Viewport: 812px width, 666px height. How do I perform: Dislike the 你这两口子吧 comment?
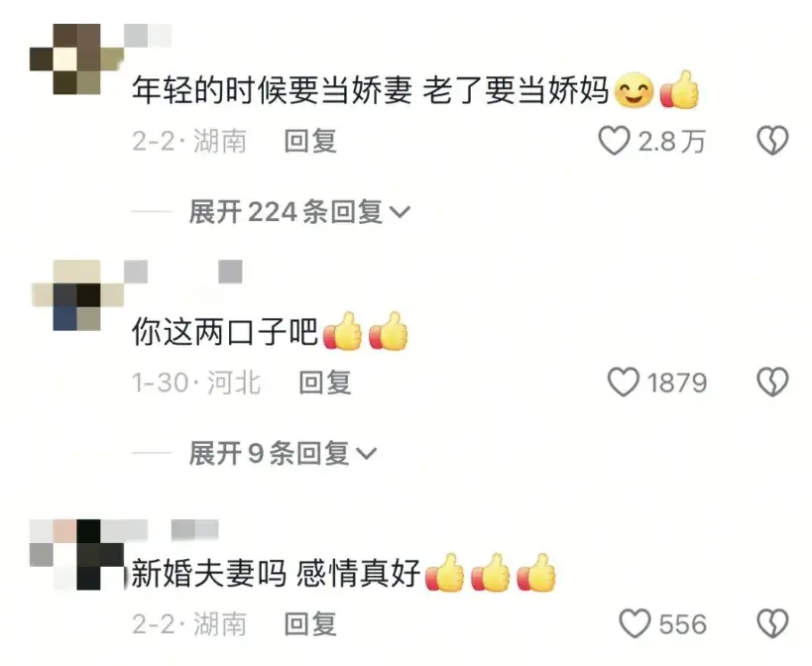(x=772, y=382)
